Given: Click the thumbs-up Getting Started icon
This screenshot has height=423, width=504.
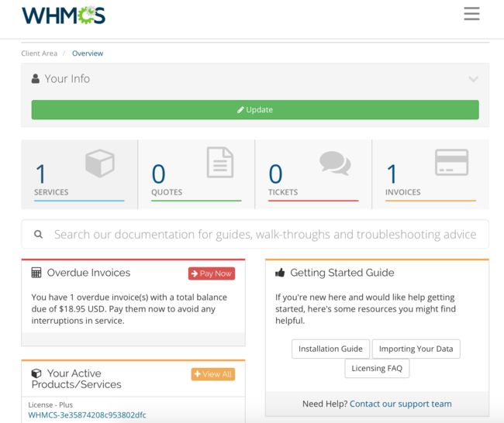Looking at the screenshot, I should coord(280,273).
